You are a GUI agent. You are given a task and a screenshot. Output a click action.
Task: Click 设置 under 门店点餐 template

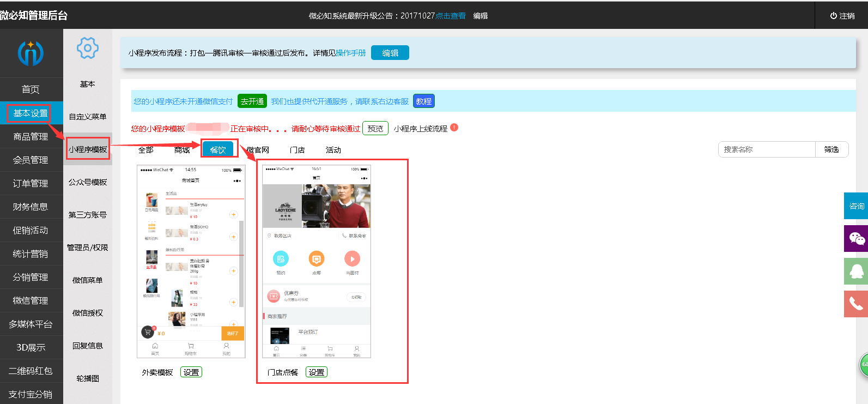coord(316,372)
